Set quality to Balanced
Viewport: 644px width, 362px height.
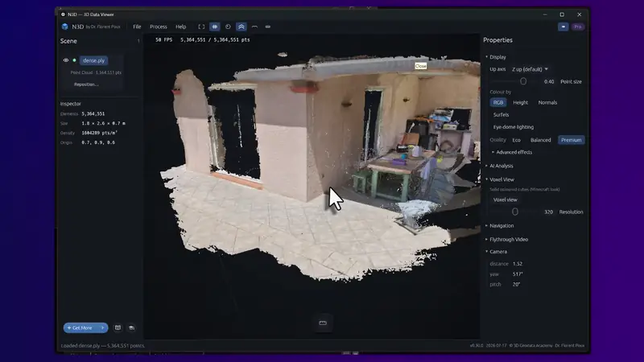click(x=540, y=140)
